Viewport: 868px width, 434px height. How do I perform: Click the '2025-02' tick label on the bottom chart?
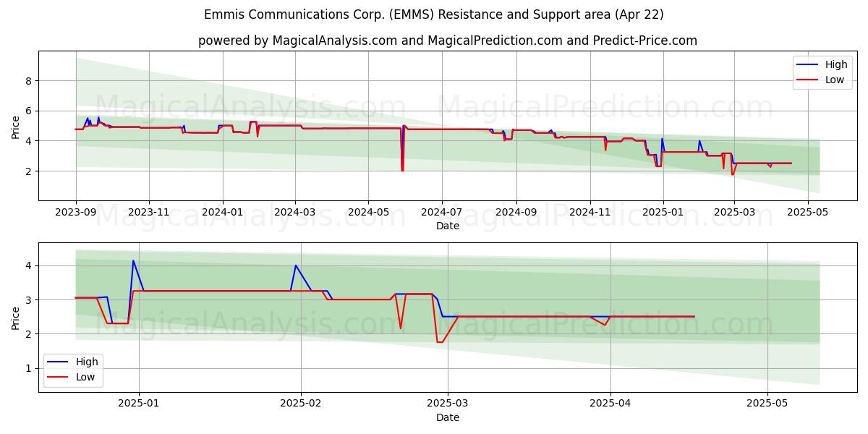pos(300,405)
